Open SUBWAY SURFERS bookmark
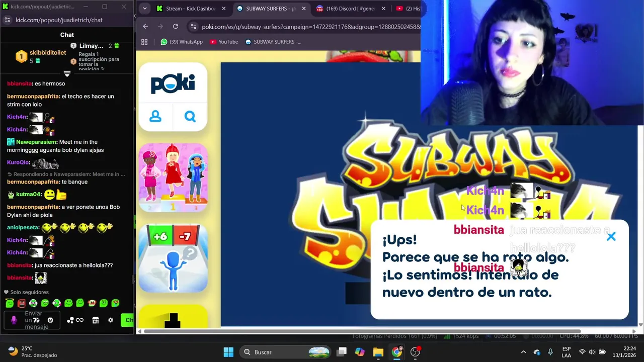The image size is (644, 362). [x=273, y=42]
